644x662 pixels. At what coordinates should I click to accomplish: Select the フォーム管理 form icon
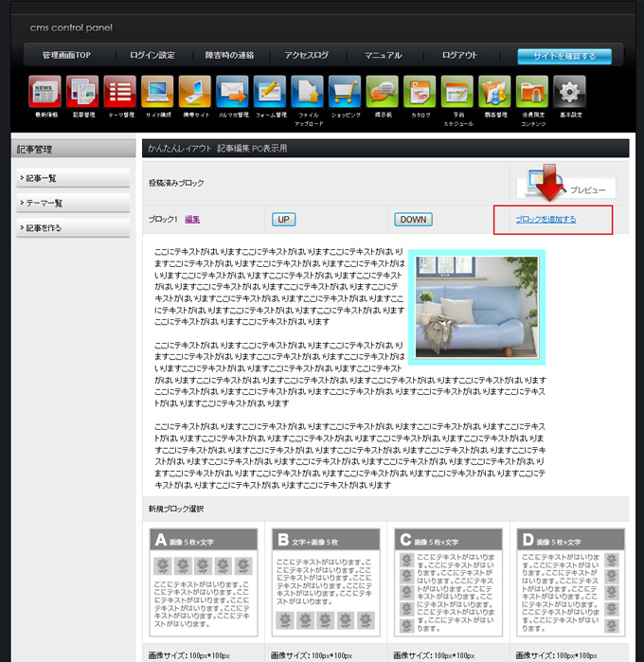(x=270, y=93)
